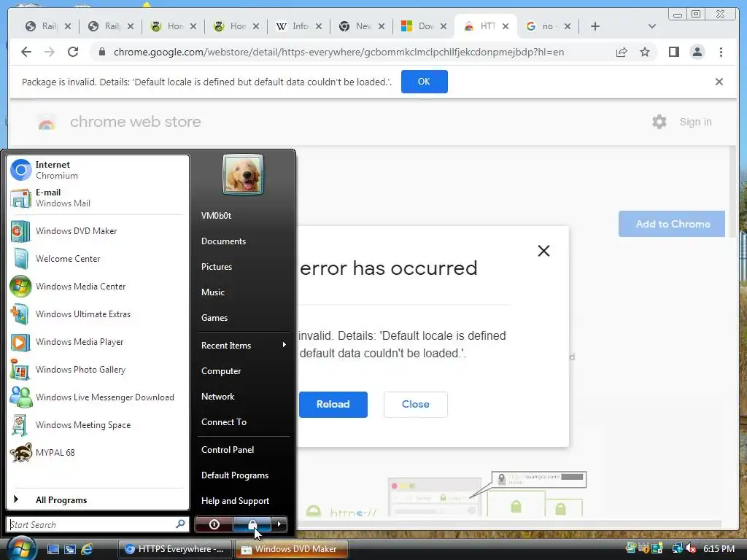The width and height of the screenshot is (747, 560).
Task: Click Show Desktop in quick launch
Action: coord(53,549)
